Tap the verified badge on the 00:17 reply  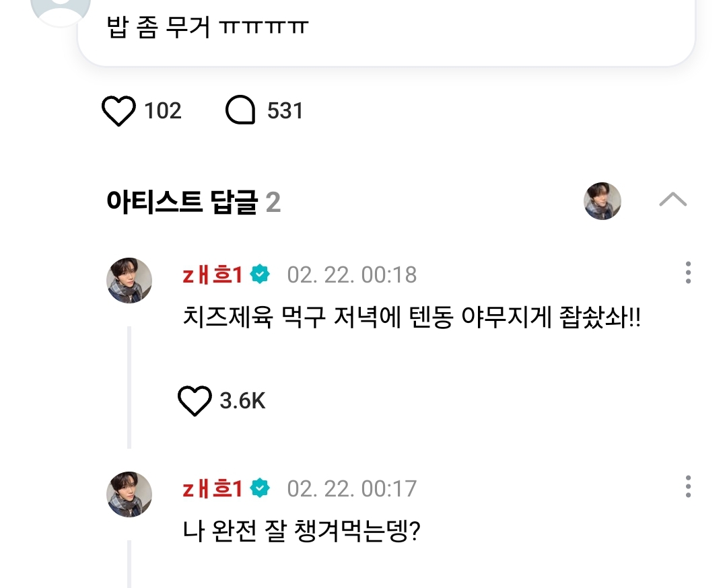coord(260,488)
